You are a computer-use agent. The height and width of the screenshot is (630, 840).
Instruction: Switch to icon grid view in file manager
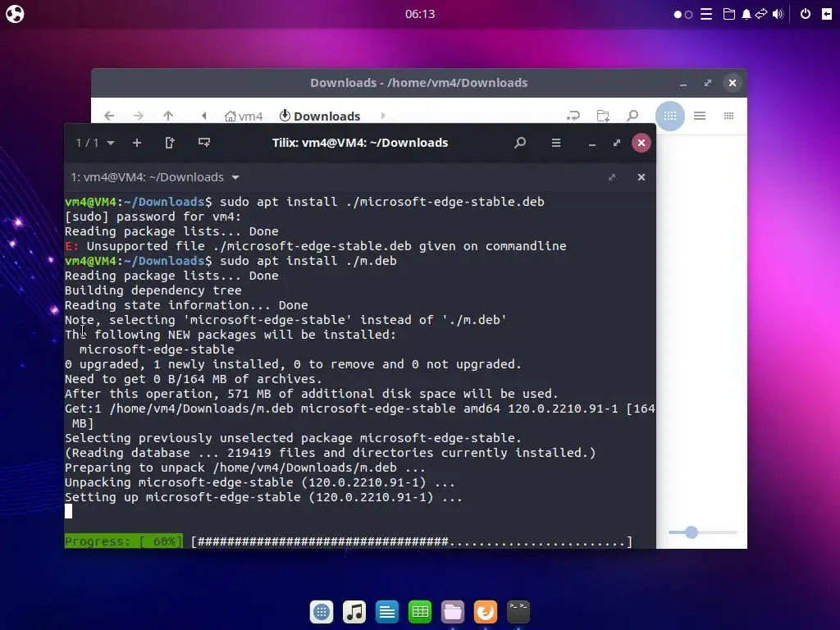pyautogui.click(x=670, y=116)
